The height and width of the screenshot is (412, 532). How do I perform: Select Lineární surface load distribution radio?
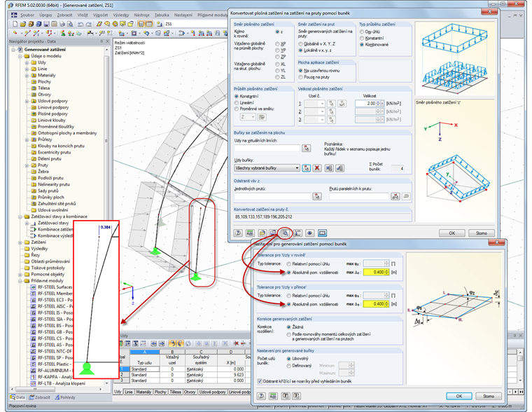point(237,102)
